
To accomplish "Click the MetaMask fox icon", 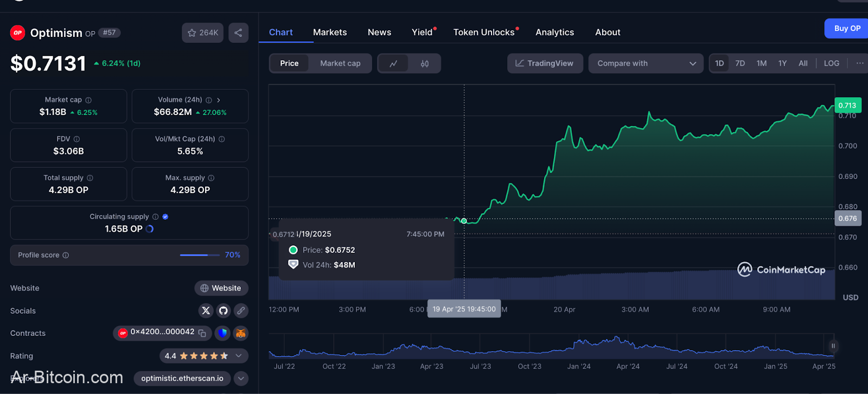I will coord(240,333).
